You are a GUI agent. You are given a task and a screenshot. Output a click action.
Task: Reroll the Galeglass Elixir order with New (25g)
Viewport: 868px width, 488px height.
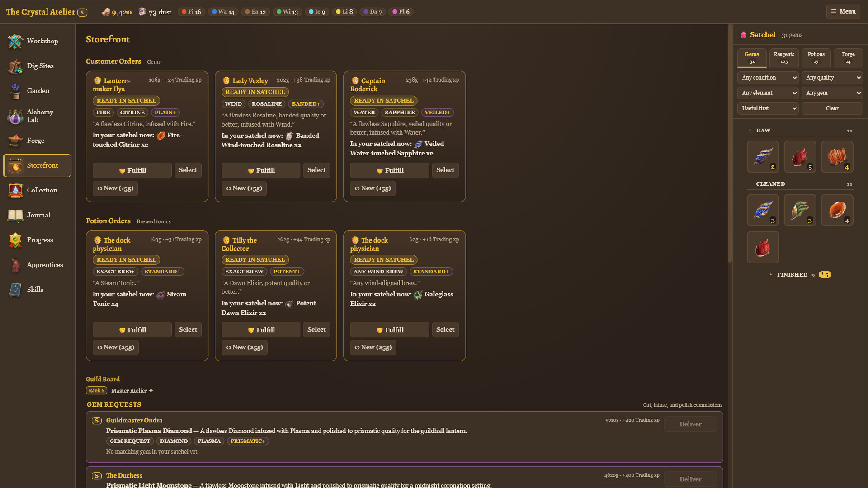point(373,347)
